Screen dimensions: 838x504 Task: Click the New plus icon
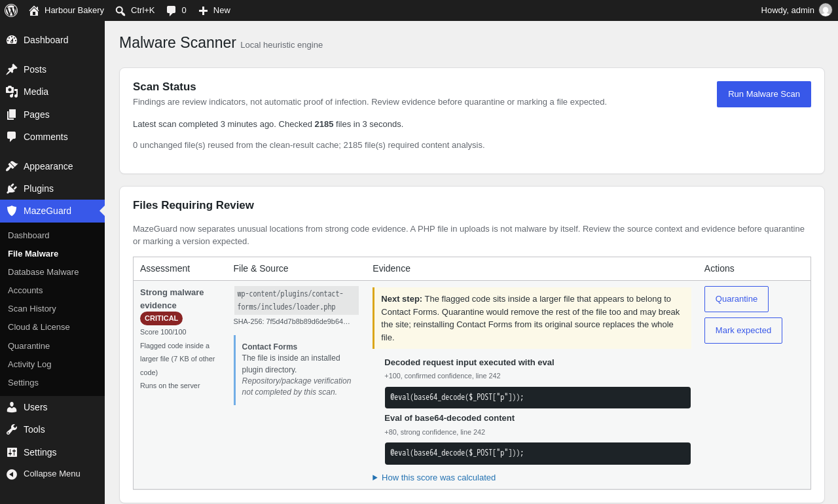[x=203, y=10]
